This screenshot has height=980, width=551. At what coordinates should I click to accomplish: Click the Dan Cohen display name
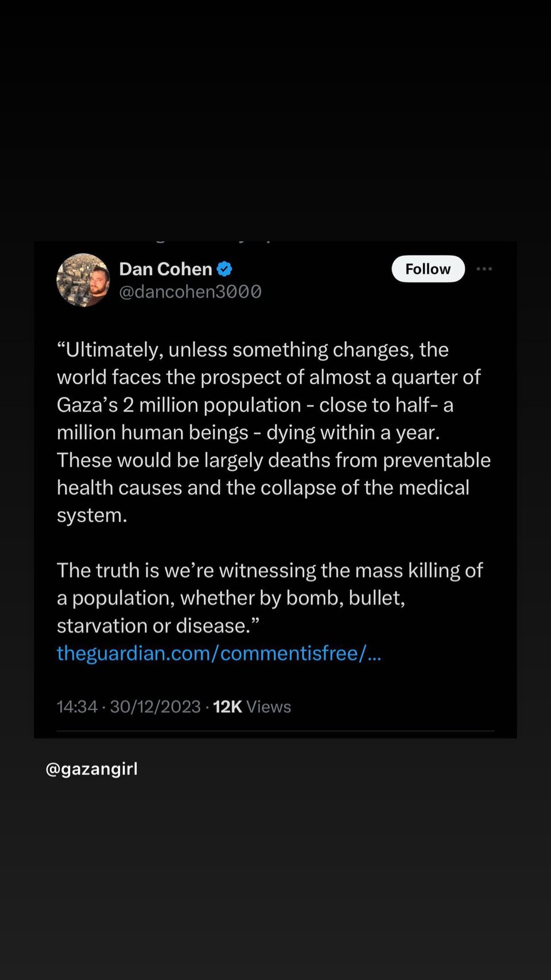[165, 269]
